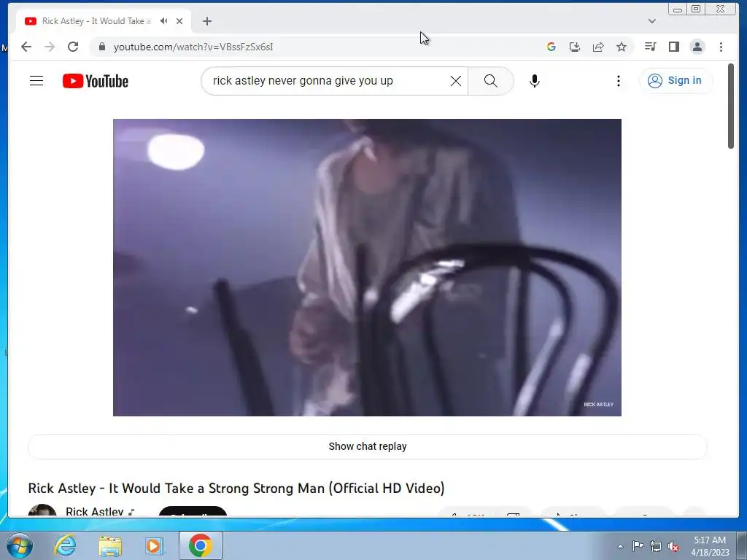This screenshot has height=560, width=747.
Task: Open YouTube hamburger guide menu
Action: (36, 81)
